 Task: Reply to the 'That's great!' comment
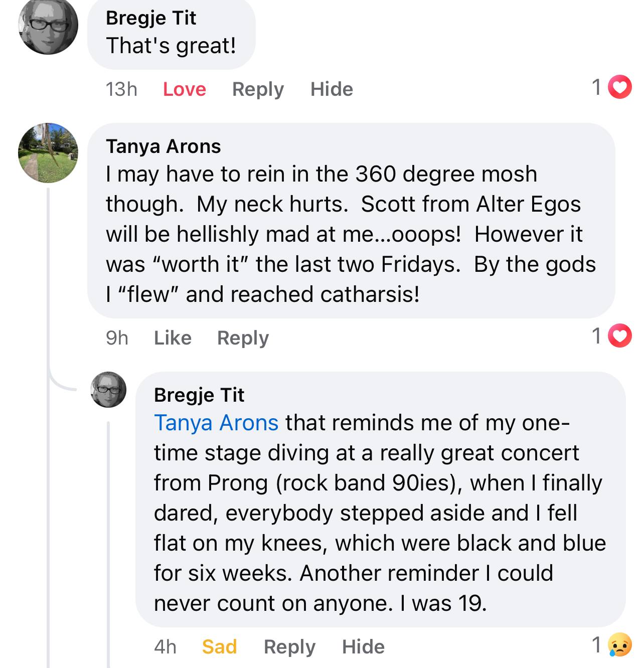click(x=258, y=89)
